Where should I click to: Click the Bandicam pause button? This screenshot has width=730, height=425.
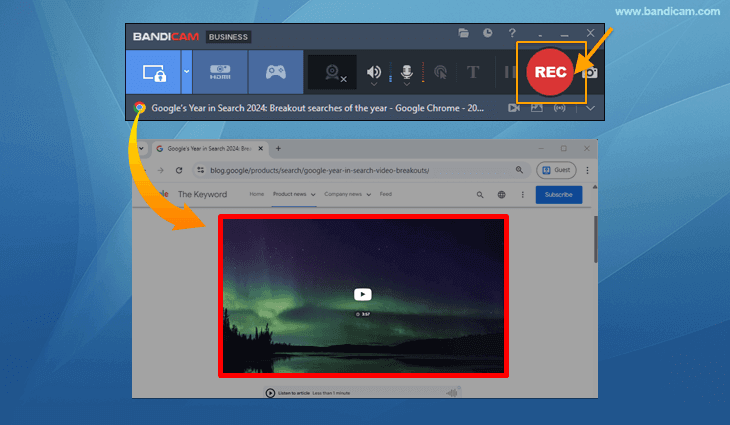509,72
